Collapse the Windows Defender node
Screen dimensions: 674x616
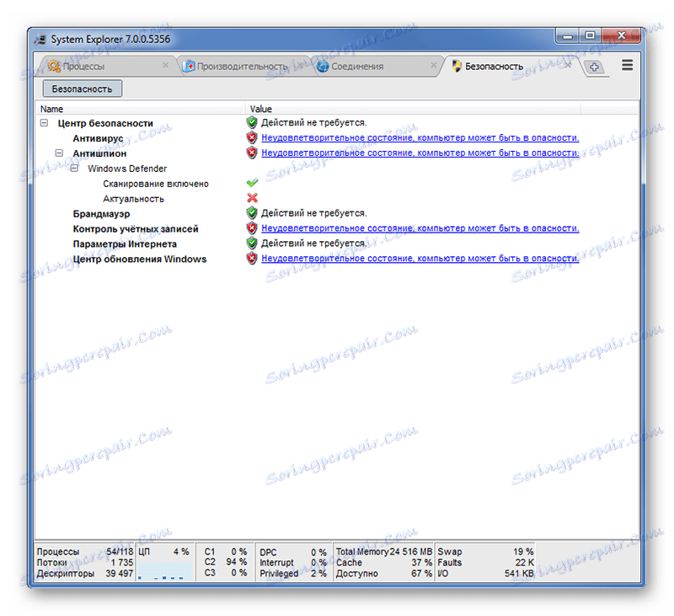(74, 168)
